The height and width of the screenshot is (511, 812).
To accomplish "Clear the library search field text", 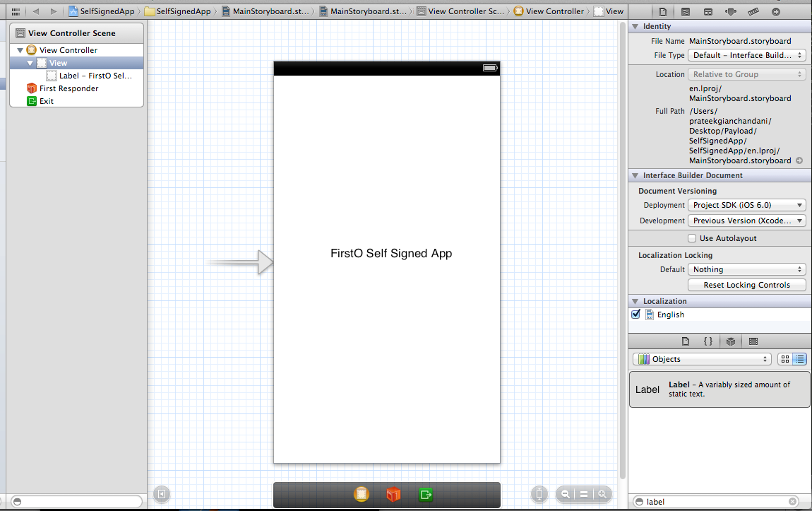I will pos(793,501).
